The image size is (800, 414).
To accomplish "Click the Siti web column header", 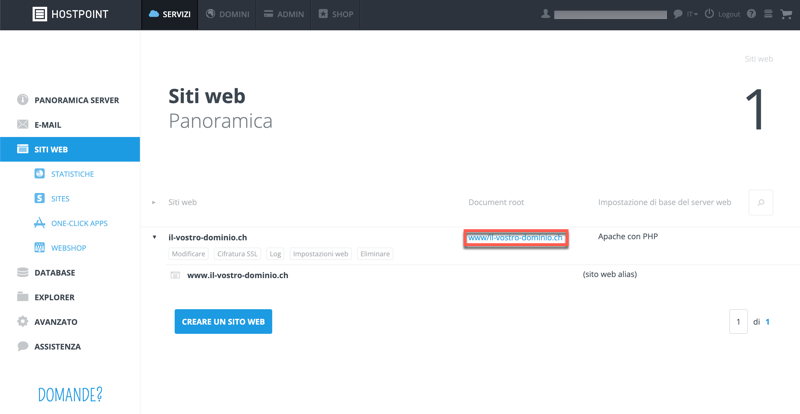I will [182, 202].
